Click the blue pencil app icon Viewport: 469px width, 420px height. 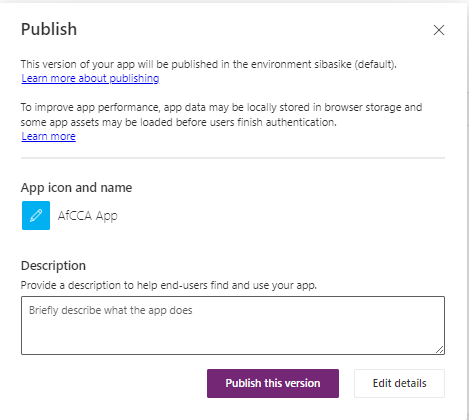(36, 215)
